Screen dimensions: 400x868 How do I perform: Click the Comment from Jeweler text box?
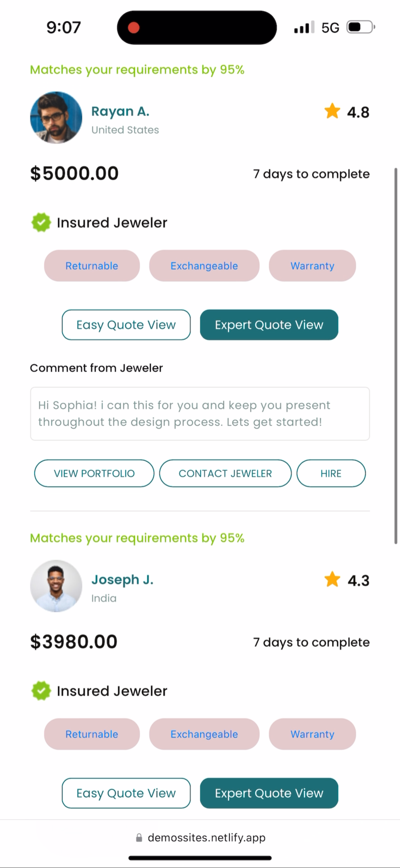click(200, 414)
